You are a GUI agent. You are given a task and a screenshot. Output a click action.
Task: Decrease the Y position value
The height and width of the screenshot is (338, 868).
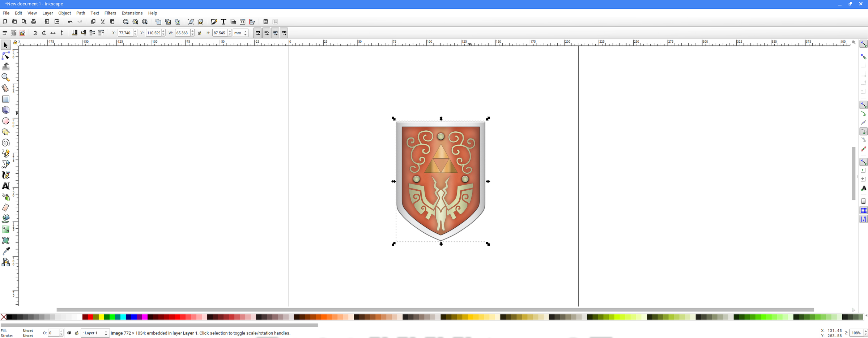pyautogui.click(x=163, y=35)
